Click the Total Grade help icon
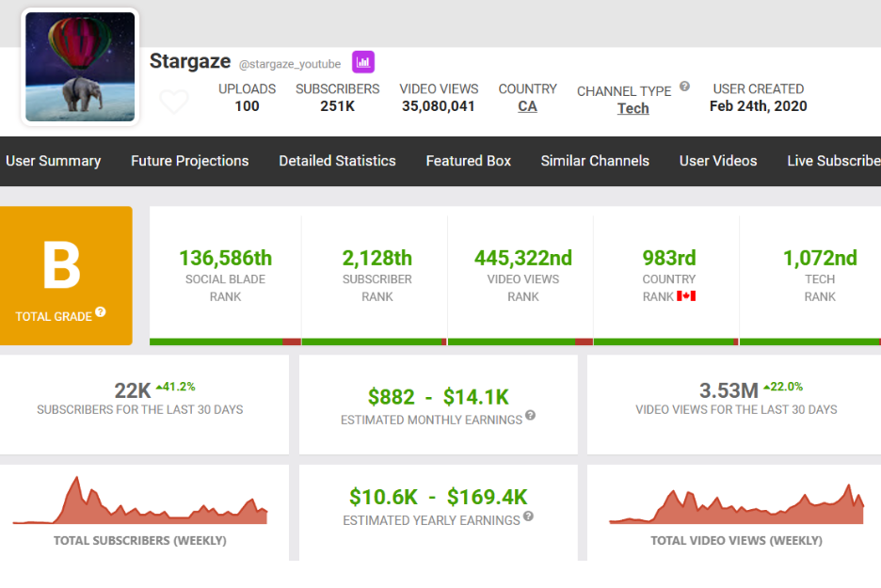Viewport: 881px width, 588px height. click(101, 312)
